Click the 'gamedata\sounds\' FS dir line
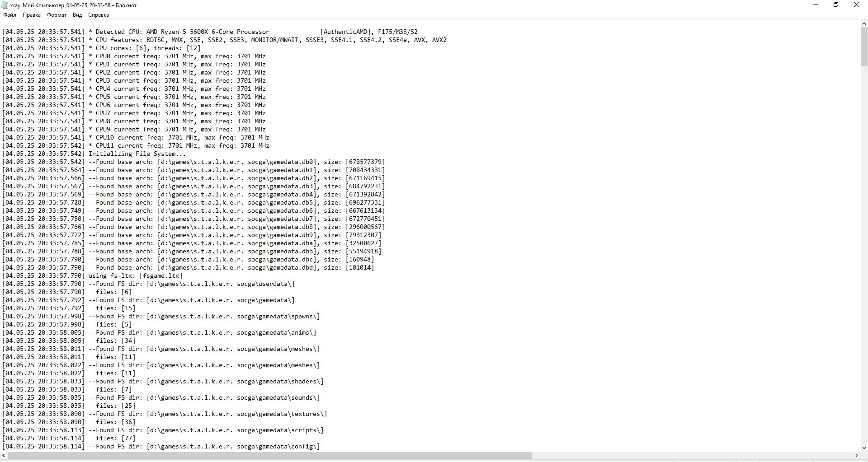Screen dimensions: 868x462 (161, 397)
